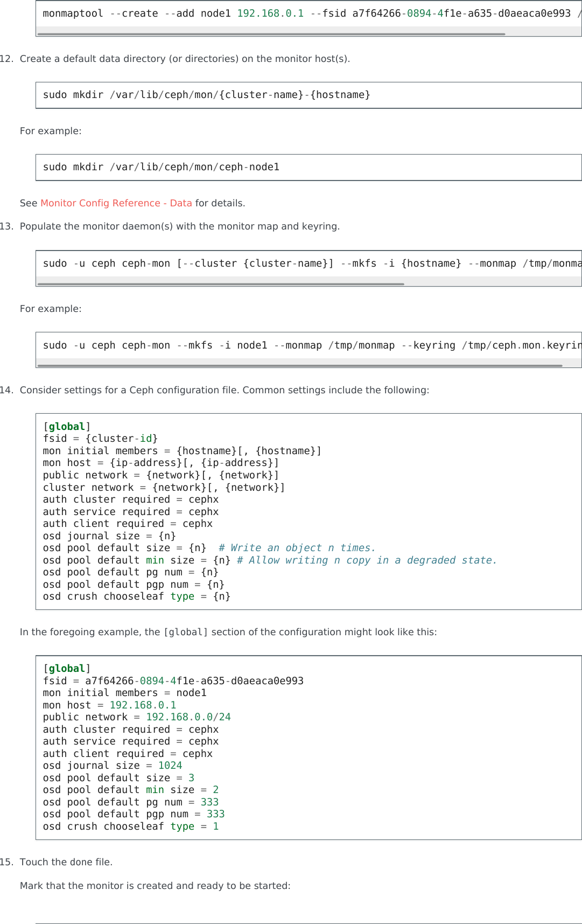Click the step 15 'Touch the done file.' text

click(x=66, y=862)
